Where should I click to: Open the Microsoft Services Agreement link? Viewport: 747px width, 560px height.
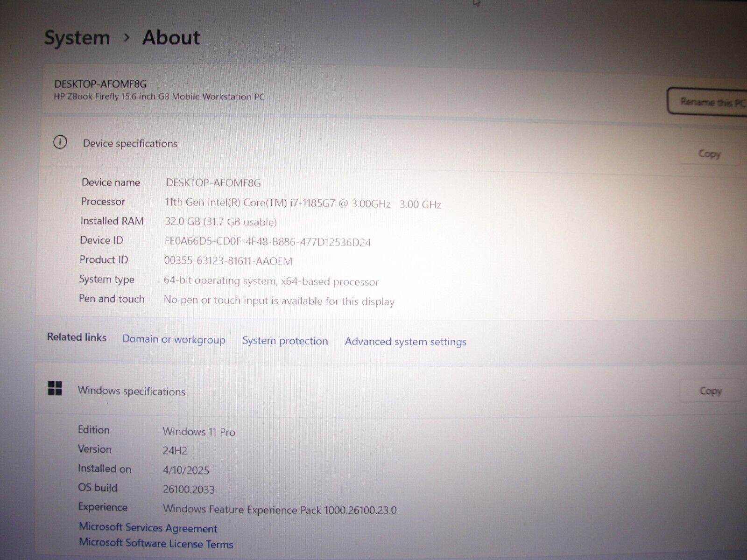click(x=148, y=528)
